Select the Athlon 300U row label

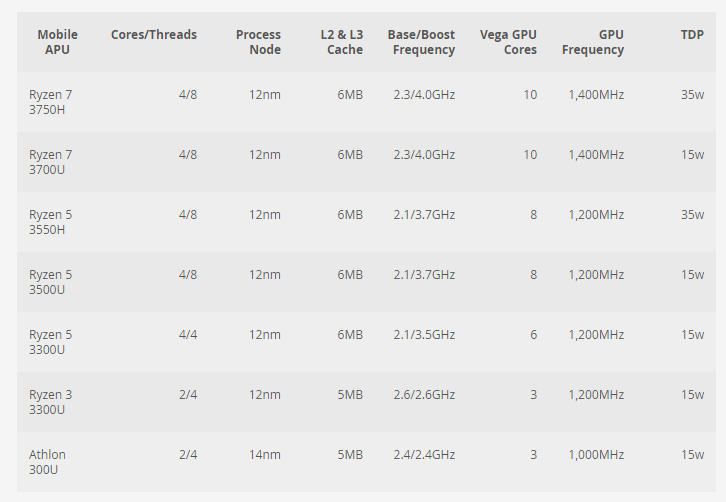pos(47,462)
